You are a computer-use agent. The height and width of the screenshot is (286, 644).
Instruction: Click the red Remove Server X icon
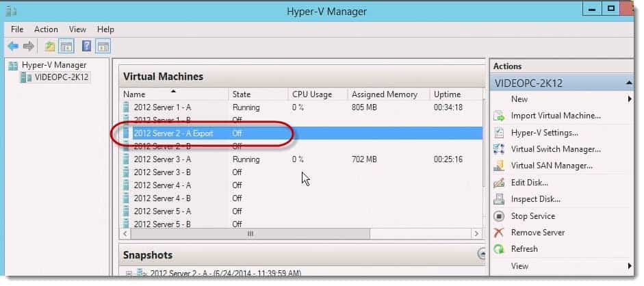click(499, 233)
